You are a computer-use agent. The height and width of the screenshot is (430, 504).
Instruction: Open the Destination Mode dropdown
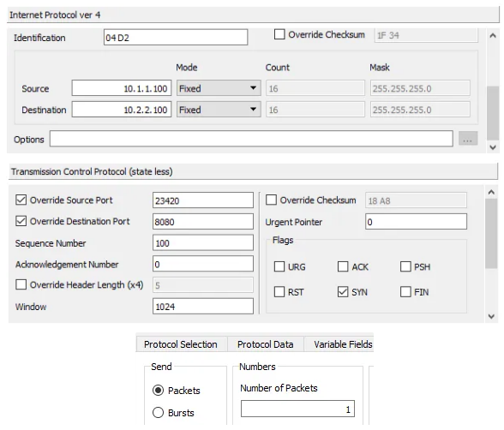[219, 110]
